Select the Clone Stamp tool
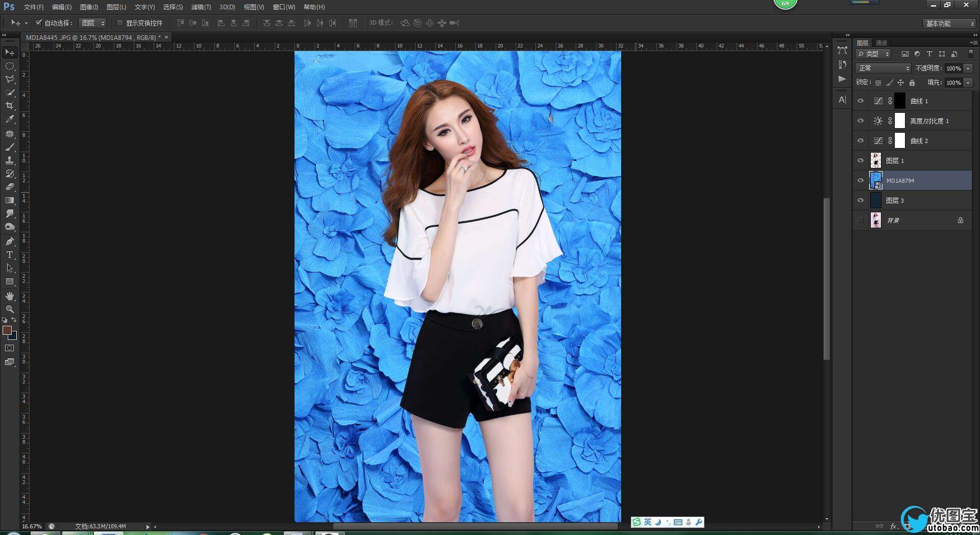Screen dimensions: 980x535 point(9,160)
